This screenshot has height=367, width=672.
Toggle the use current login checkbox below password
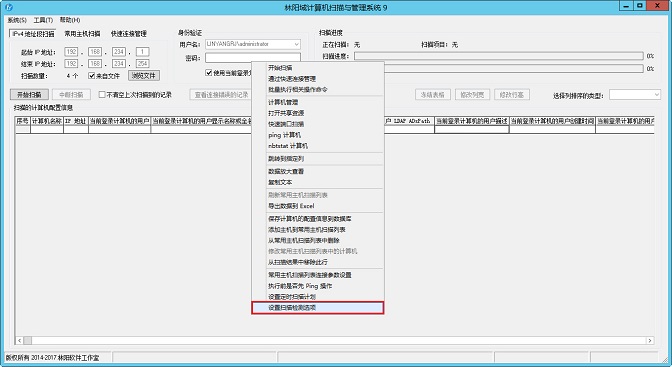click(209, 73)
